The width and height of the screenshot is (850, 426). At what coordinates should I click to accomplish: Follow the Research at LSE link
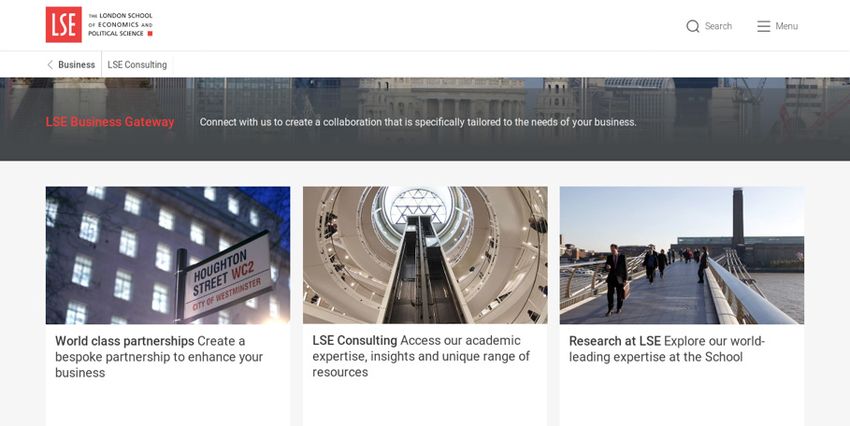[615, 341]
